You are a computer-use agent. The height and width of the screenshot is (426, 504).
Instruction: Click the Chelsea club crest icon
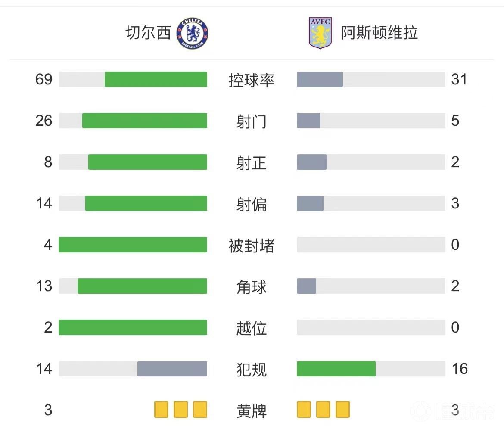pyautogui.click(x=193, y=33)
